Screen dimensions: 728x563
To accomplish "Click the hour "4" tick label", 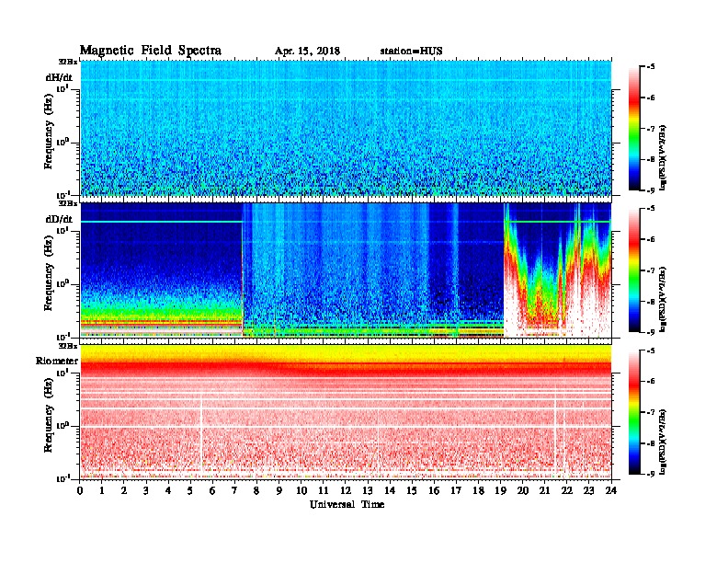I will pyautogui.click(x=168, y=490).
